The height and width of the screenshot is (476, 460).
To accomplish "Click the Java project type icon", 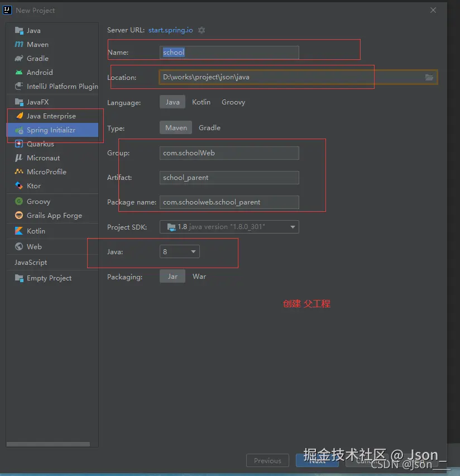I will click(19, 30).
